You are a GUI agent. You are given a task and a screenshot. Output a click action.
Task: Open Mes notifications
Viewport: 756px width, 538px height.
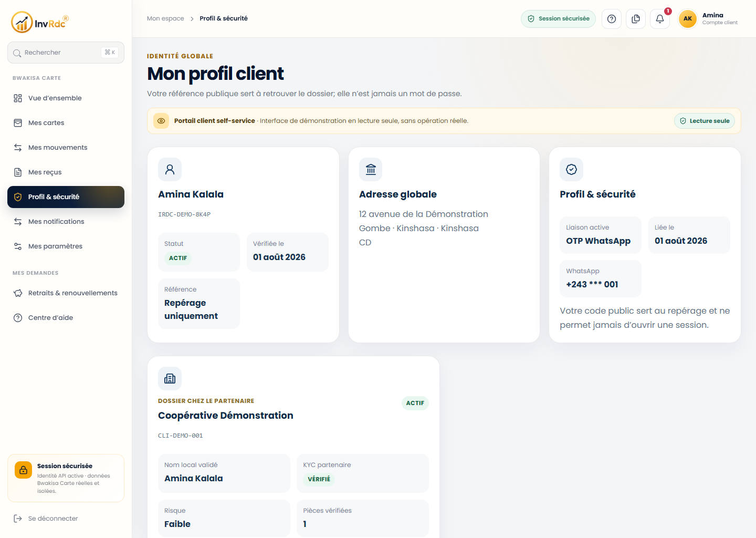[x=66, y=222]
